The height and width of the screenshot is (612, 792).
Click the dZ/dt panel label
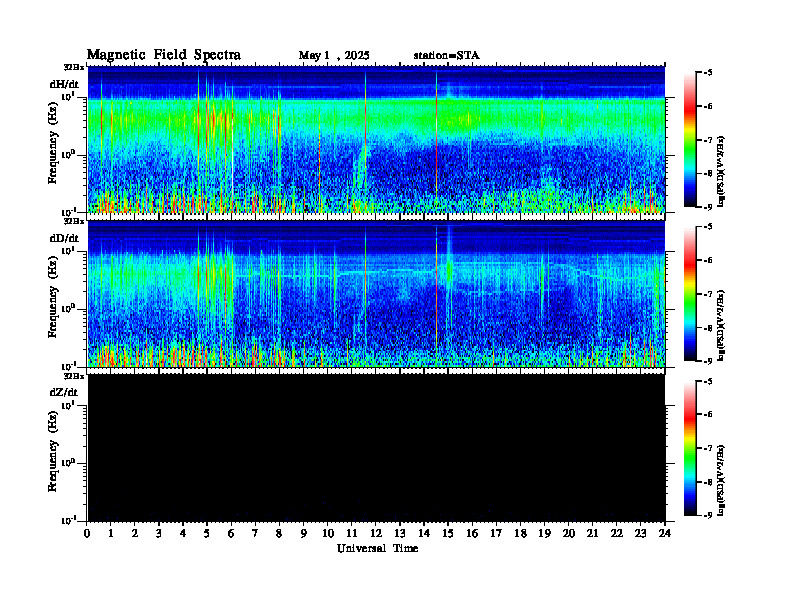click(x=64, y=392)
